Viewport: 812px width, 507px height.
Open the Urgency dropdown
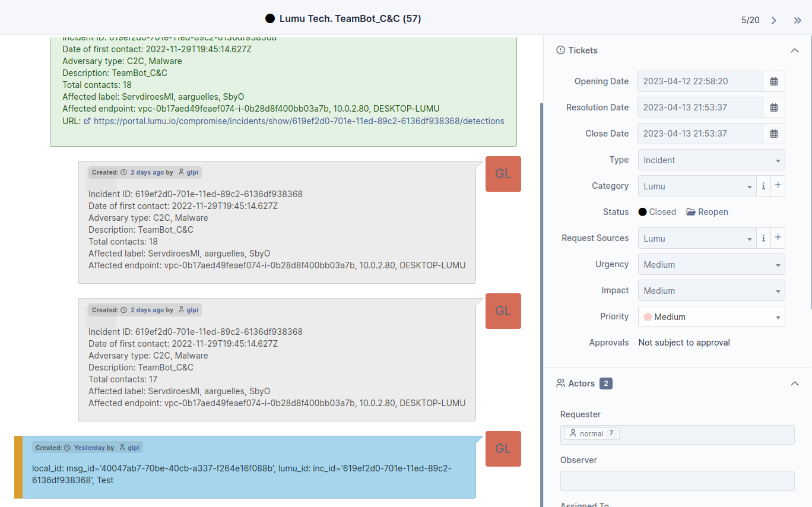[711, 264]
